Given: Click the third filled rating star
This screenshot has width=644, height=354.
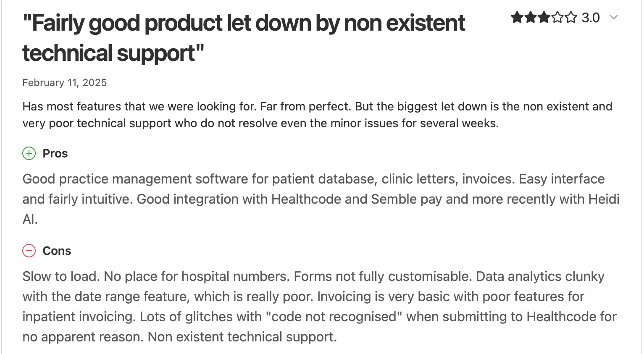Looking at the screenshot, I should 544,18.
